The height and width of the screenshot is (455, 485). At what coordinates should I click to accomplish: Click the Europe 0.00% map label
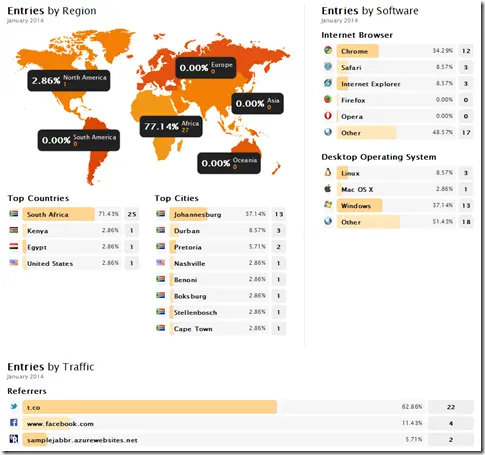pyautogui.click(x=206, y=68)
